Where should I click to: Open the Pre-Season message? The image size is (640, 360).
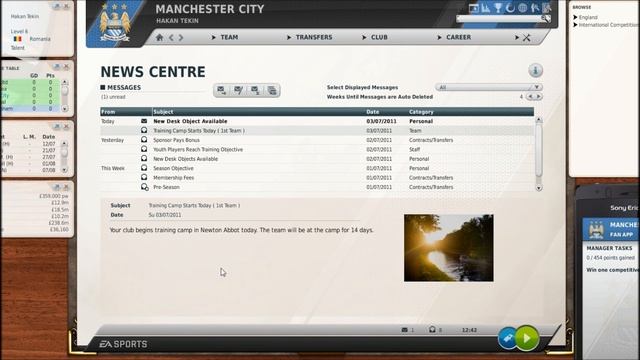(317, 187)
